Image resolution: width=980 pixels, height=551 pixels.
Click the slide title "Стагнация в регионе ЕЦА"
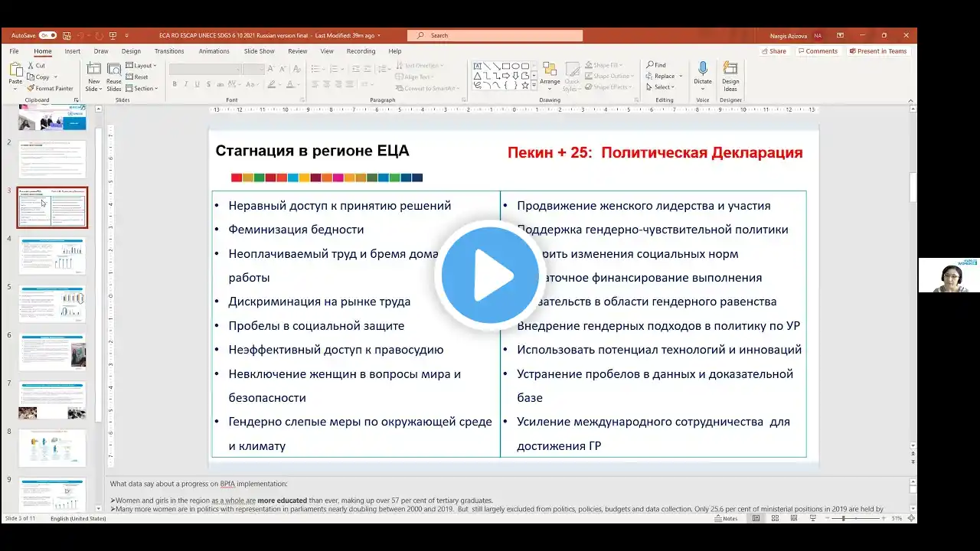tap(312, 151)
